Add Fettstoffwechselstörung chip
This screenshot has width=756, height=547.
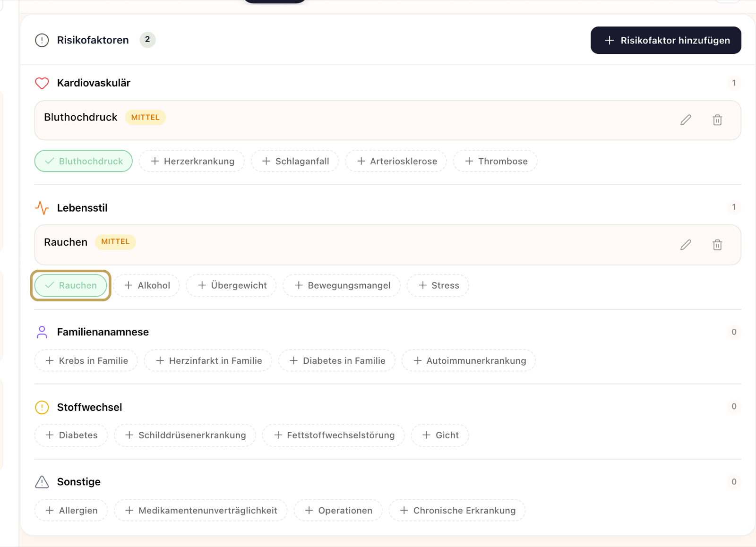334,435
